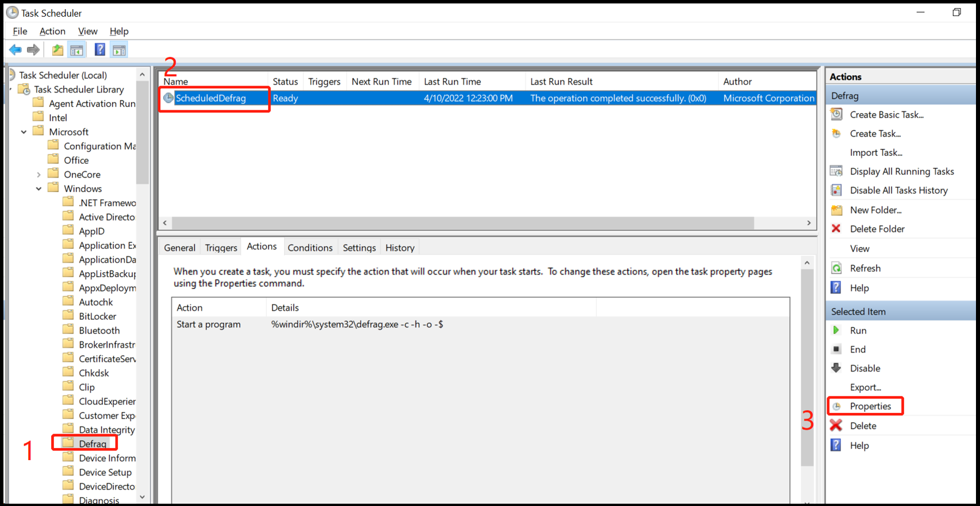Select the Defrag folder in tree
The height and width of the screenshot is (506, 980).
(92, 443)
